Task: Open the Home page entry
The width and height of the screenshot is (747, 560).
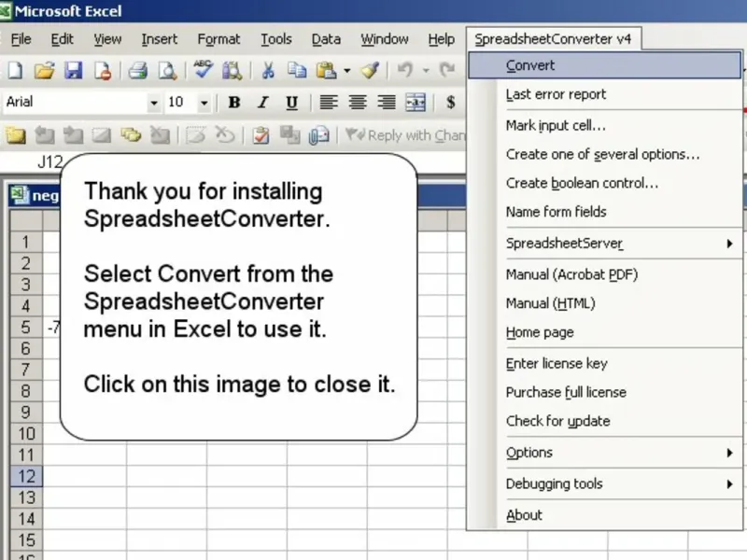Action: [604, 332]
